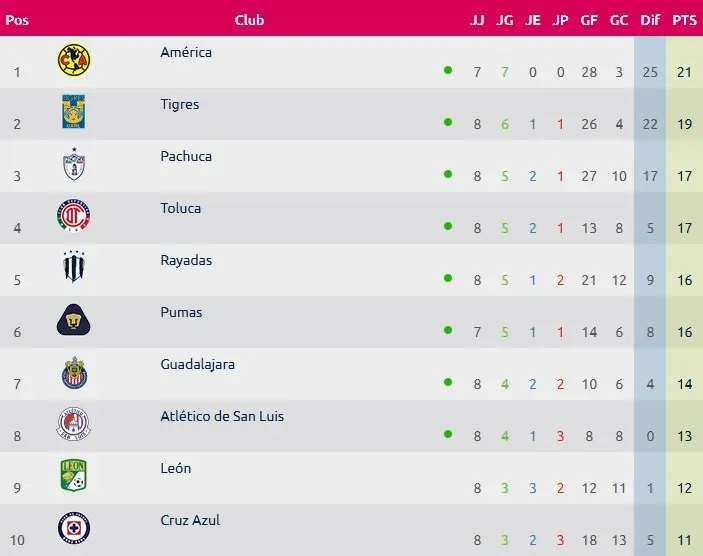Open the Rayadas team crest

click(x=74, y=268)
